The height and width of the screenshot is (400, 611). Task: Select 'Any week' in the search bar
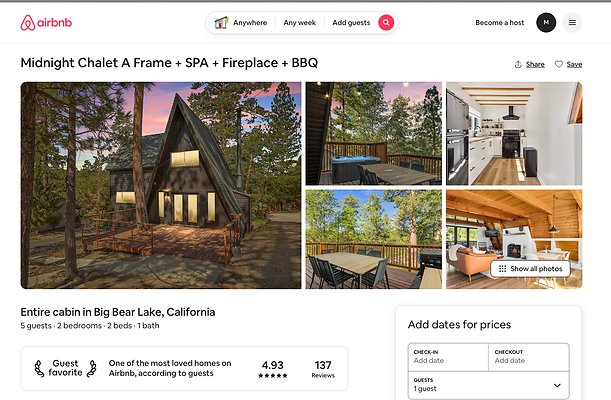299,22
